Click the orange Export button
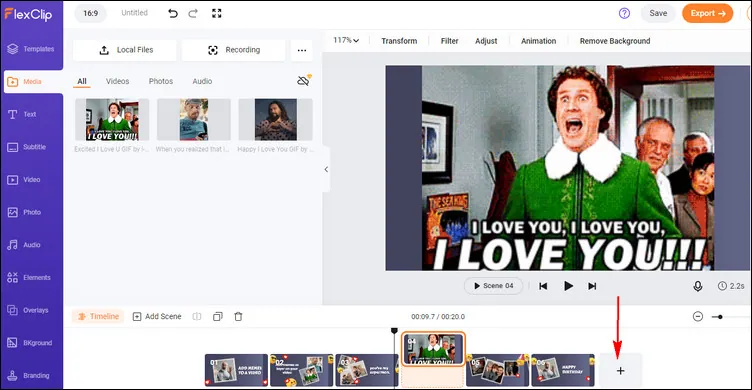The image size is (752, 390). click(x=707, y=13)
